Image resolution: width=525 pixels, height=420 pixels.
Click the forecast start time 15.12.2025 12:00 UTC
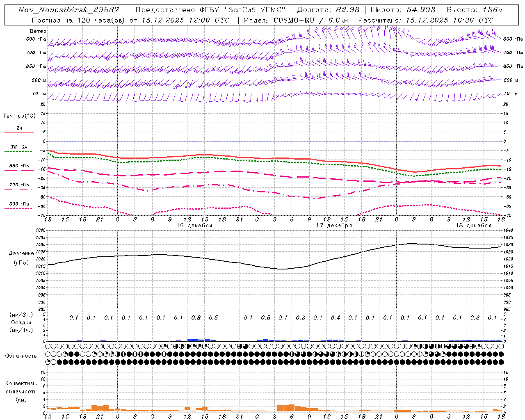(x=185, y=20)
